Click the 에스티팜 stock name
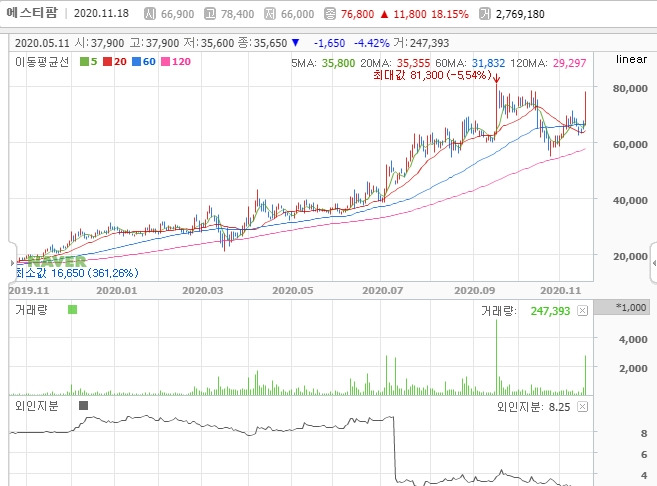Screen dimensions: 657x486 pos(32,13)
